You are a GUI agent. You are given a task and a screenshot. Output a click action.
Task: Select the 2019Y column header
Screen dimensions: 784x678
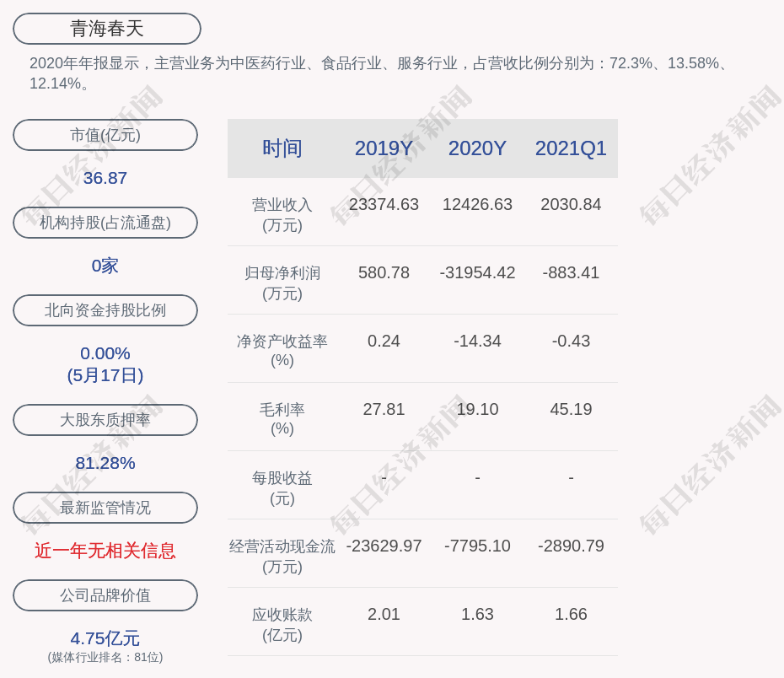(384, 148)
